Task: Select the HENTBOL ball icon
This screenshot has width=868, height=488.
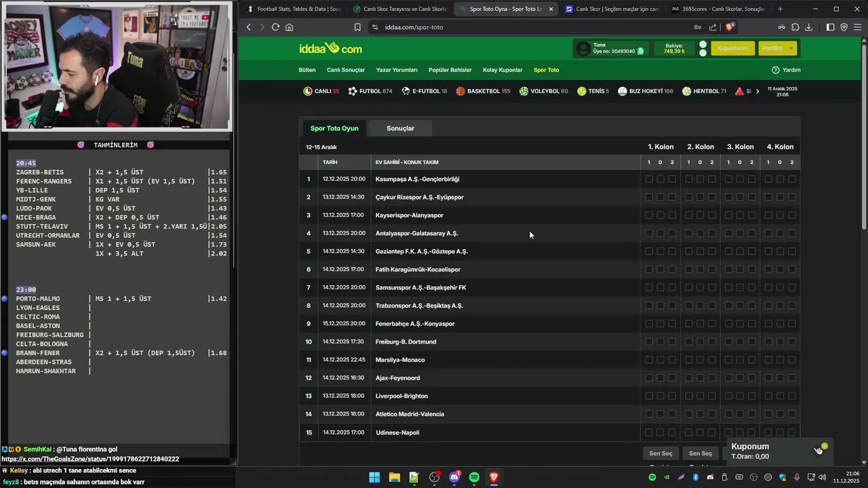Action: pos(687,91)
